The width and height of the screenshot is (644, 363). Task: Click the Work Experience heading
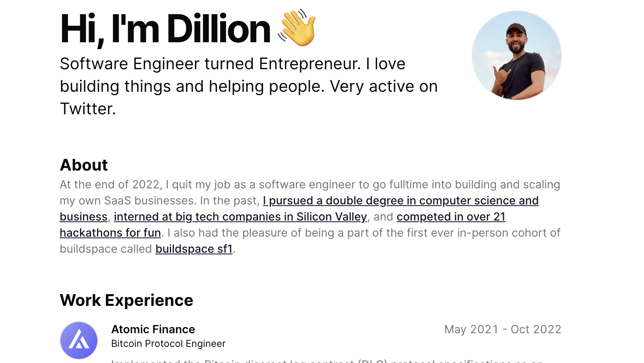click(x=126, y=300)
